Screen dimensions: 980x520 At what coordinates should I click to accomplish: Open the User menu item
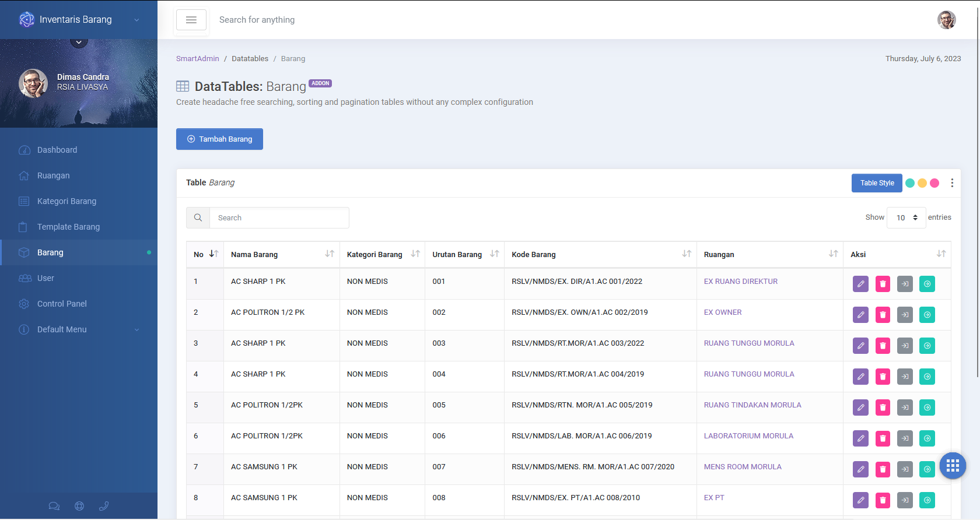[x=79, y=278]
